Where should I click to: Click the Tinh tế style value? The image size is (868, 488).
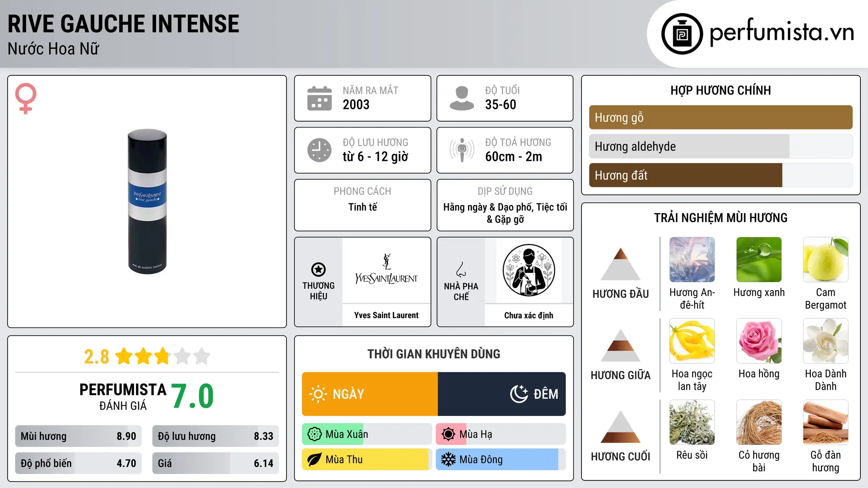click(x=362, y=207)
